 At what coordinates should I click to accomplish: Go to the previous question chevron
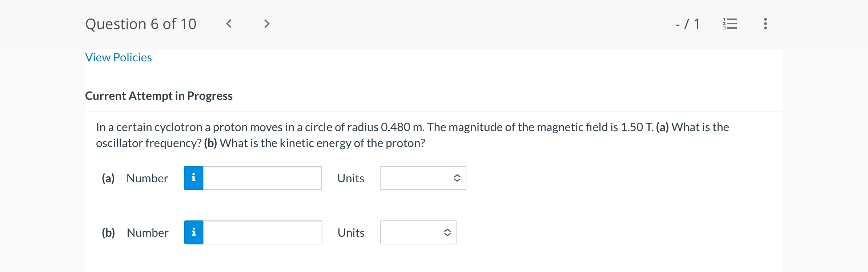229,24
